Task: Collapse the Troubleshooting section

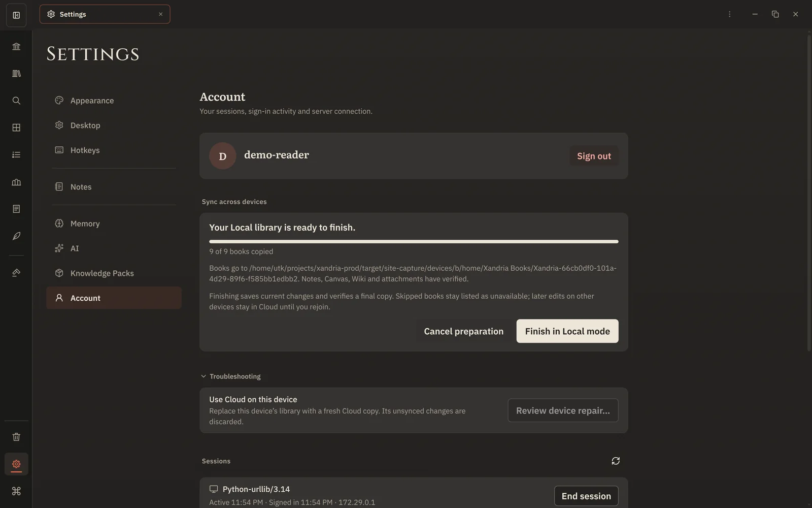Action: tap(231, 376)
